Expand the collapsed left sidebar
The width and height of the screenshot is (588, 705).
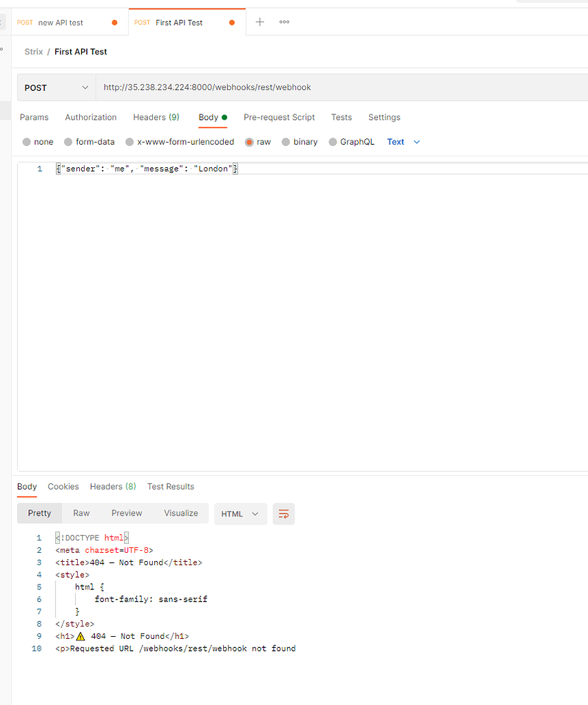coord(3,50)
